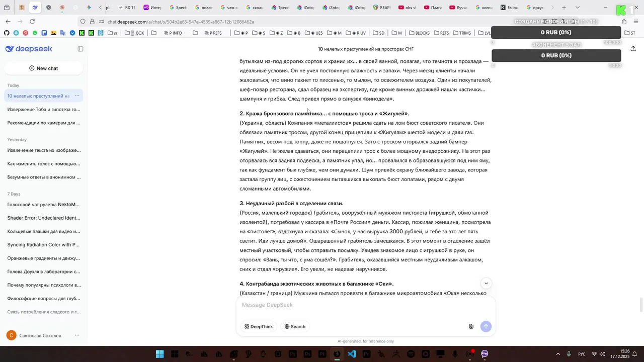Viewport: 644px width, 362px height.
Task: Go back with the browser back arrow
Action: click(8, 22)
